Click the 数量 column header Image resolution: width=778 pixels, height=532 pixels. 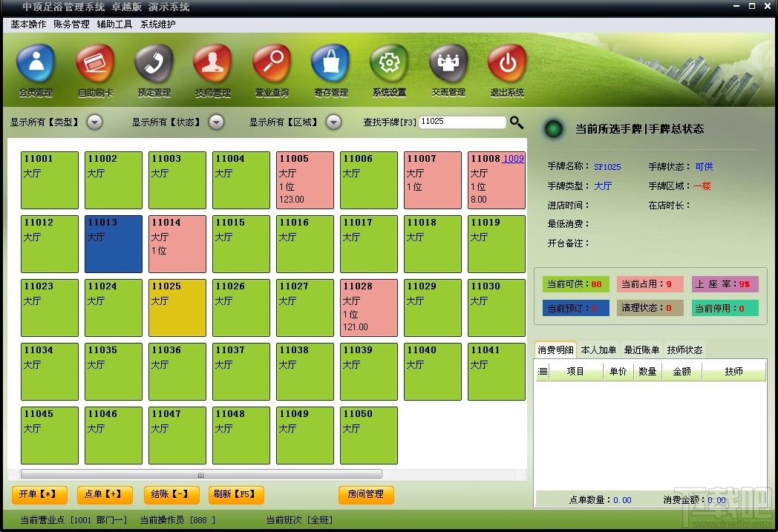[647, 371]
